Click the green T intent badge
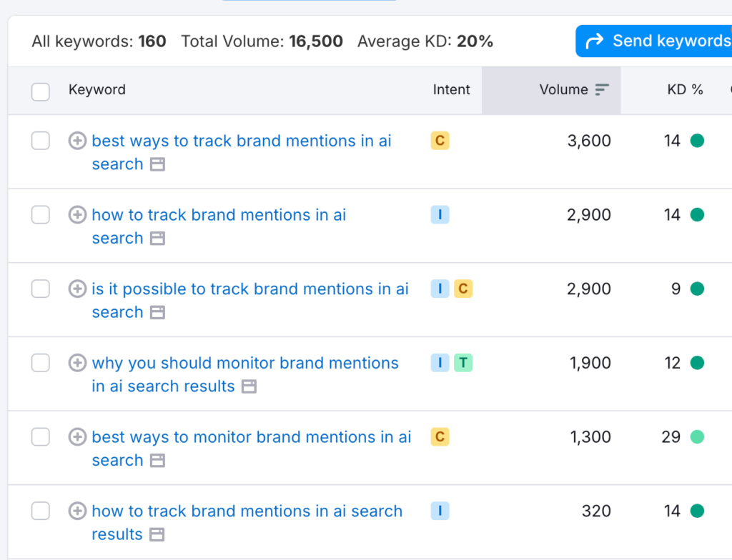The height and width of the screenshot is (560, 732). point(463,363)
